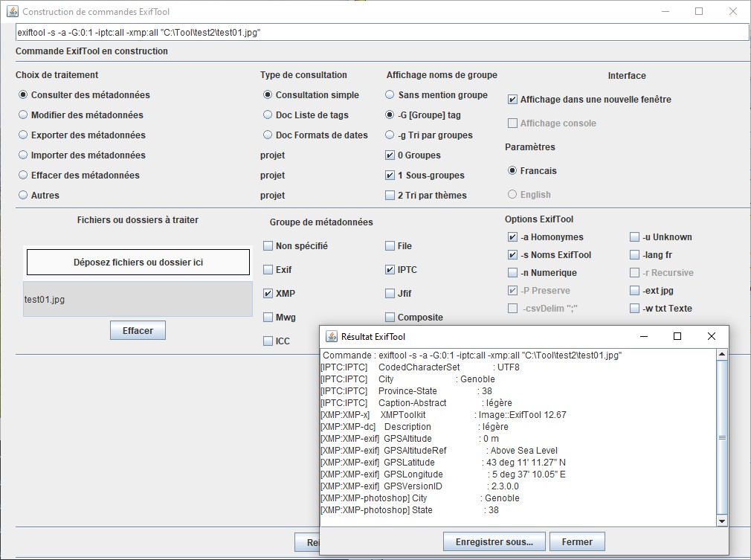Select test01.jpg in the file list

click(138, 300)
